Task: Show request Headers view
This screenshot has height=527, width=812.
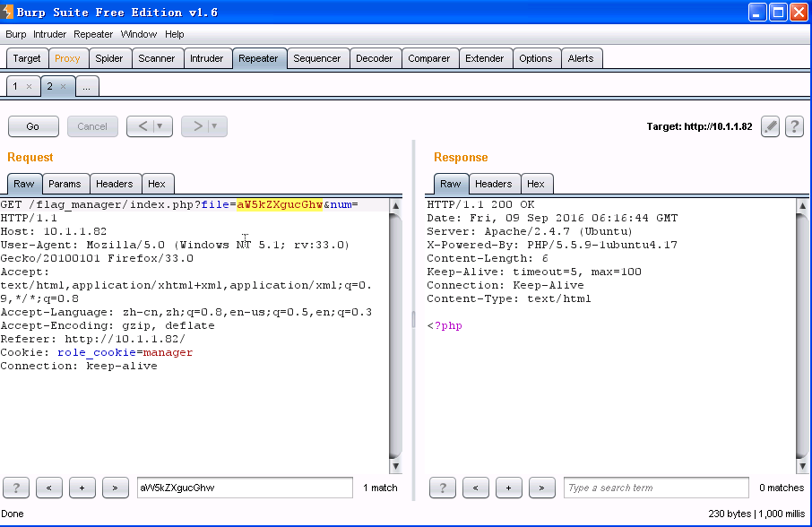Action: (115, 184)
